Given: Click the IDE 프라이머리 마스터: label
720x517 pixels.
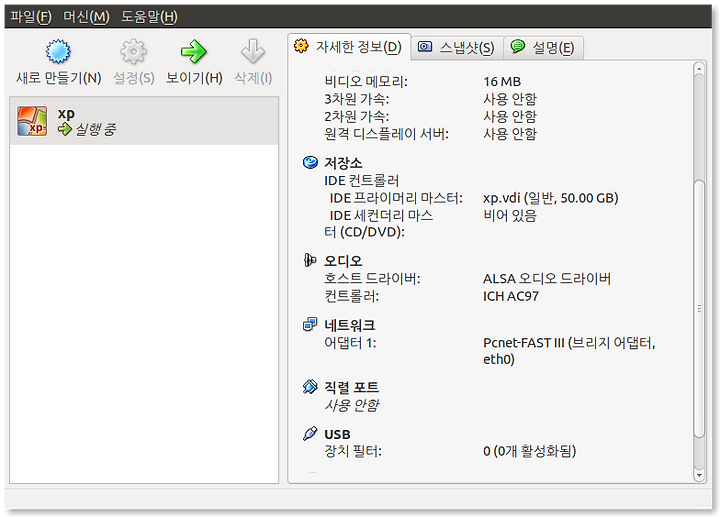Looking at the screenshot, I should (x=396, y=198).
